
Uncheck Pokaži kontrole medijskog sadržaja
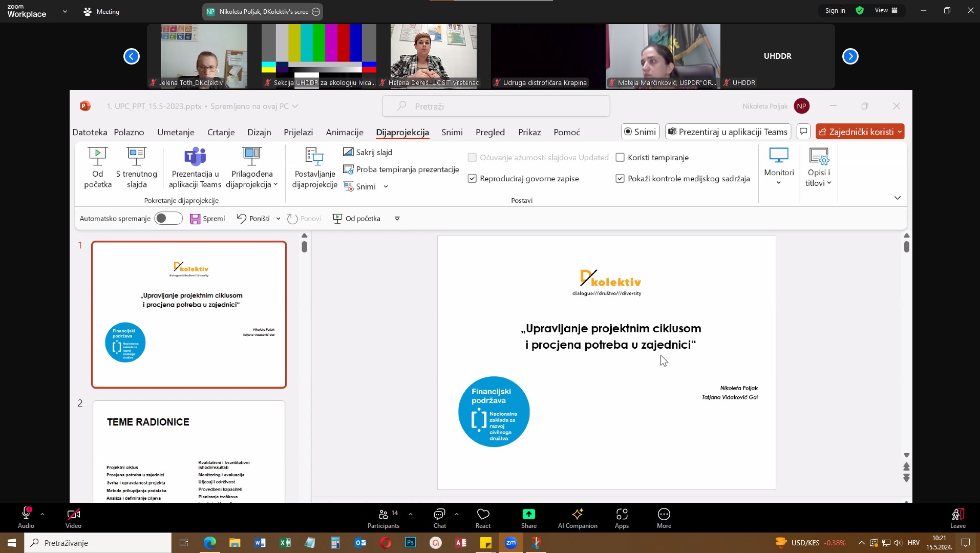click(620, 179)
